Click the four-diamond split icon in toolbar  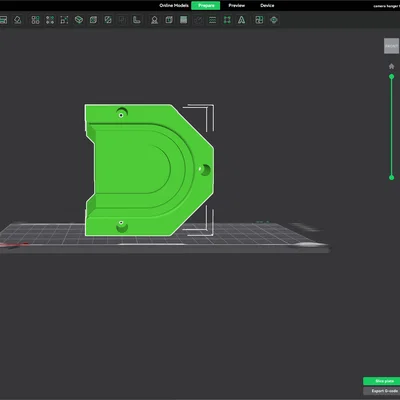pyautogui.click(x=50, y=20)
